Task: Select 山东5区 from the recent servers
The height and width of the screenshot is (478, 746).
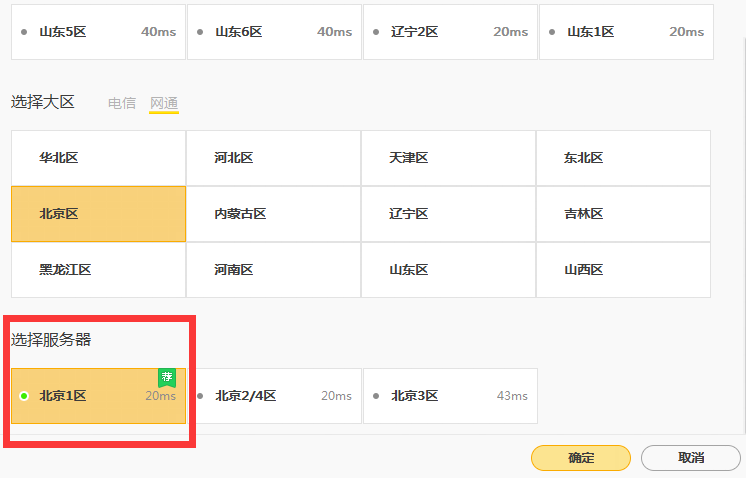Action: point(98,32)
